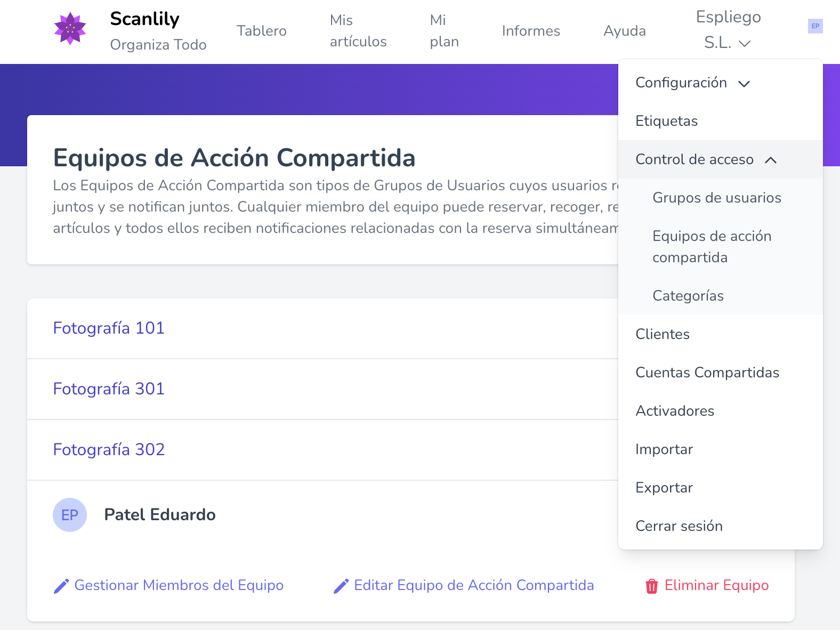Click the trash icon next to Eliminar Equipo
Screen dimensions: 840x630
click(651, 585)
